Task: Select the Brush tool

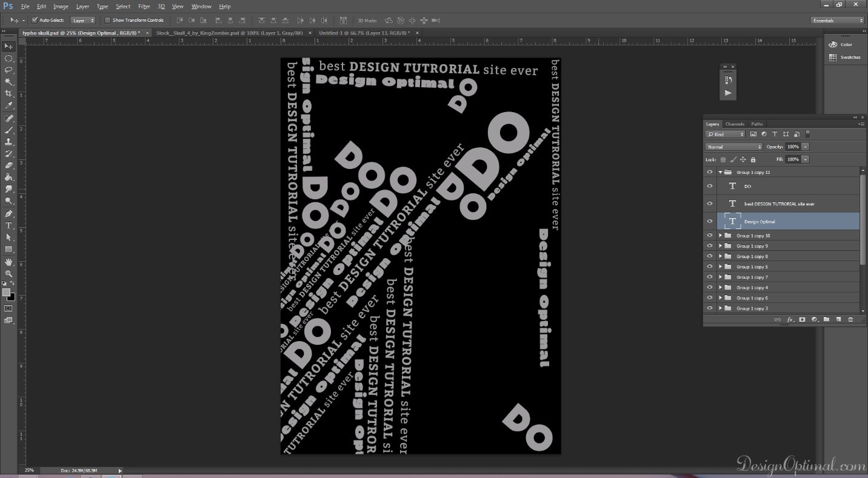Action: [8, 130]
